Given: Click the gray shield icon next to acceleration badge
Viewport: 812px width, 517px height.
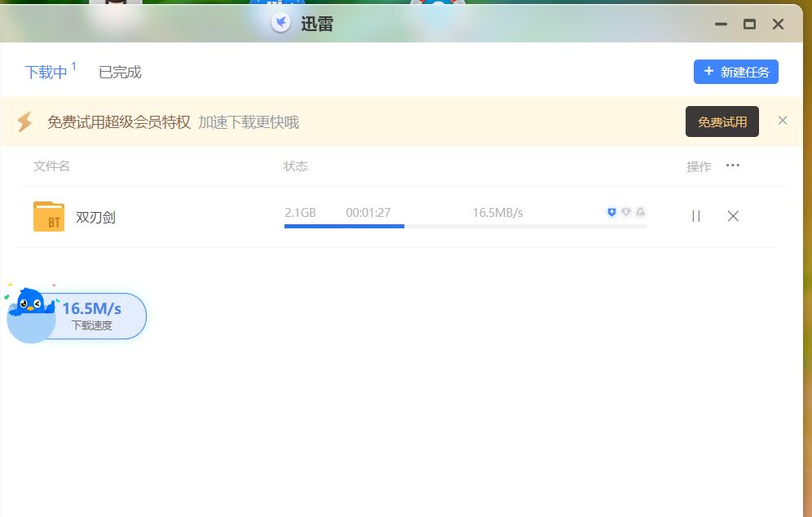Looking at the screenshot, I should (x=626, y=212).
